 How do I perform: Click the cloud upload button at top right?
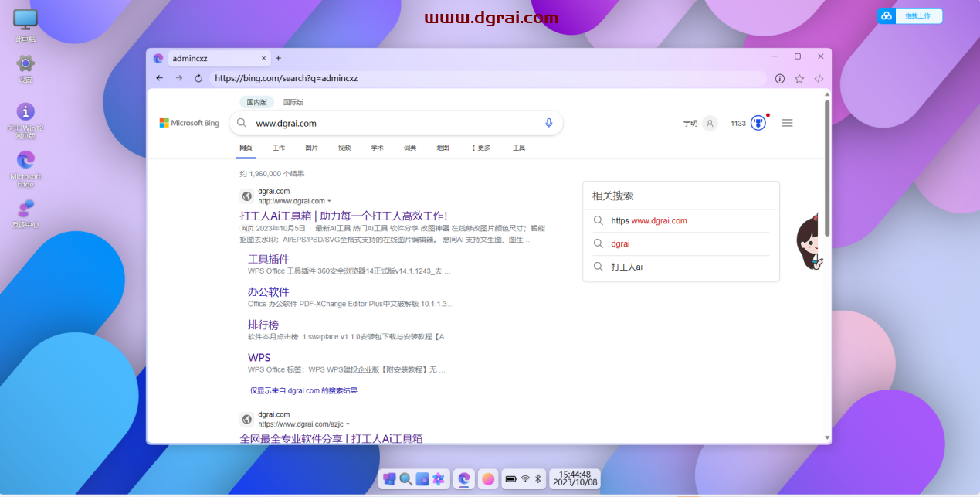(910, 15)
